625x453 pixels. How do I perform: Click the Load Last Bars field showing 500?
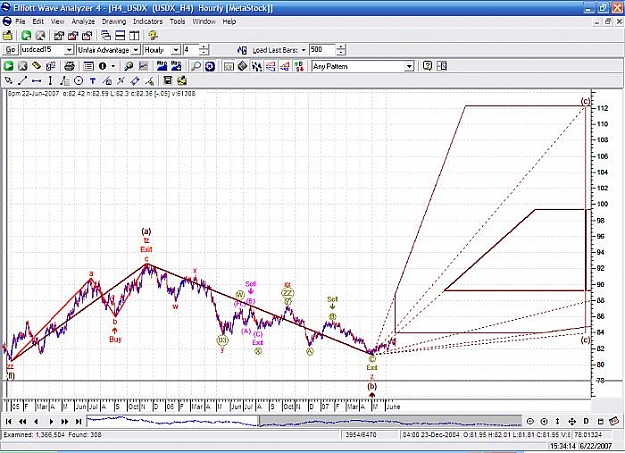(x=322, y=50)
